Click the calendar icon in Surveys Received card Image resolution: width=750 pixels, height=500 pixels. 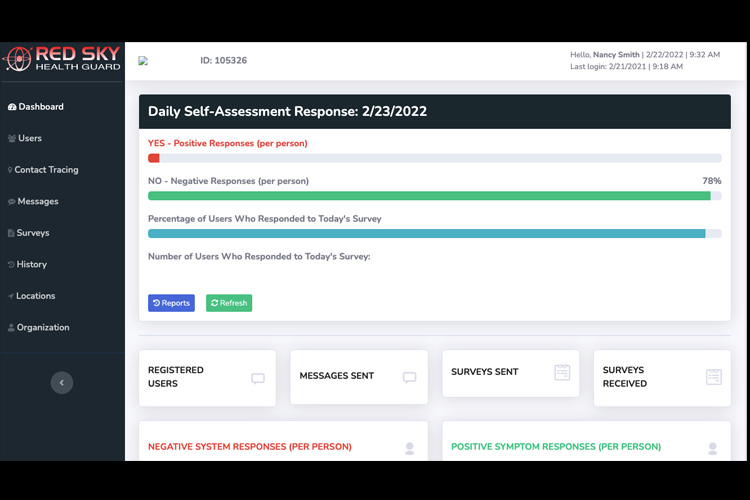[713, 377]
